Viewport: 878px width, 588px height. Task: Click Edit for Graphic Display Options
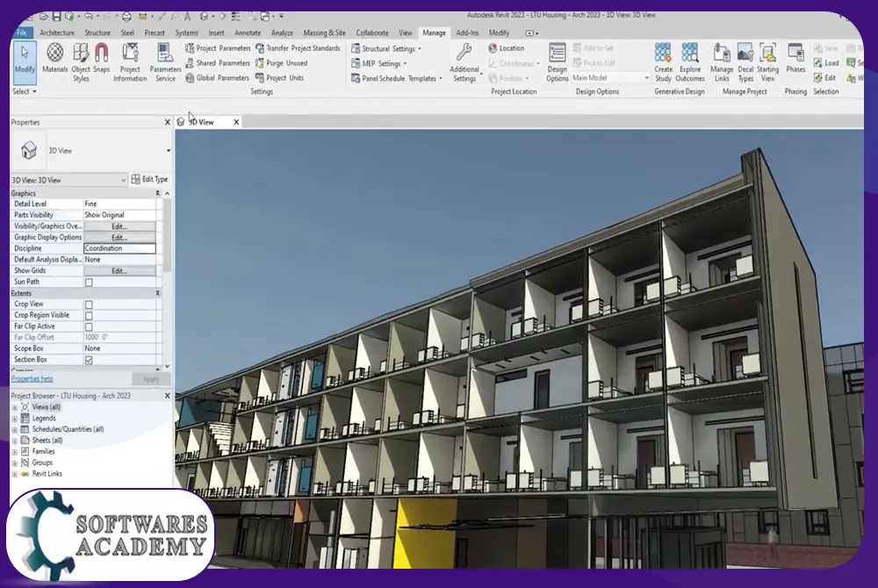[119, 238]
